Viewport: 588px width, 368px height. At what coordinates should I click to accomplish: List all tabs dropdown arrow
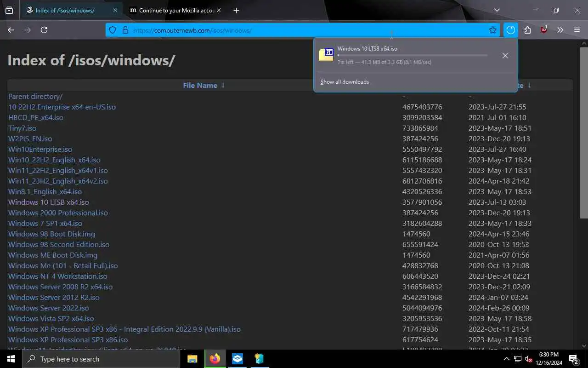pyautogui.click(x=497, y=10)
